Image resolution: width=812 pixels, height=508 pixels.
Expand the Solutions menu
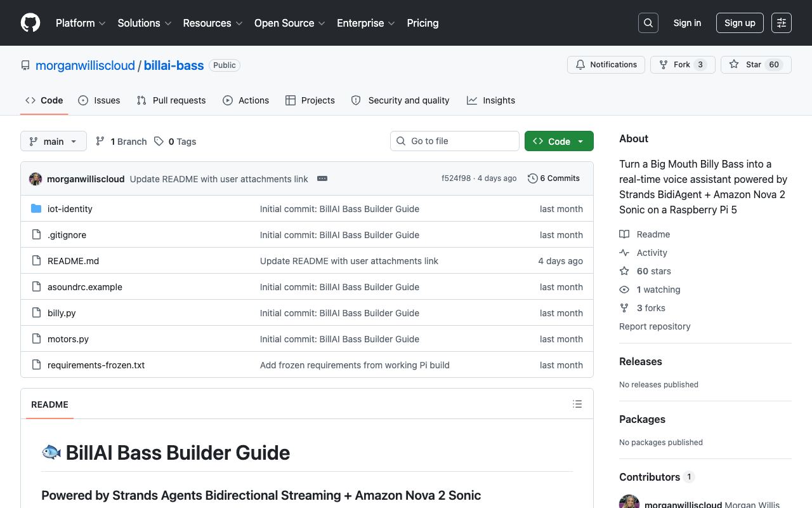click(x=145, y=23)
